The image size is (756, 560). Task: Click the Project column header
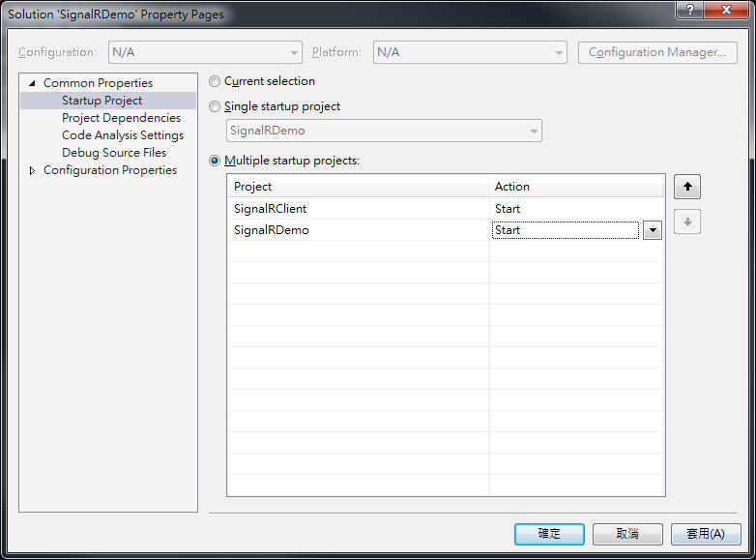point(358,187)
